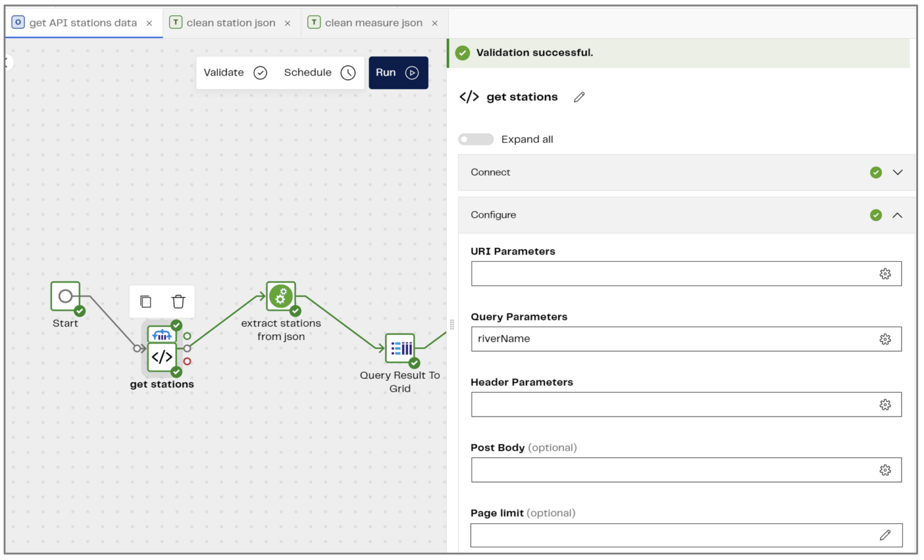Open gear settings for URI Parameters

pos(885,273)
